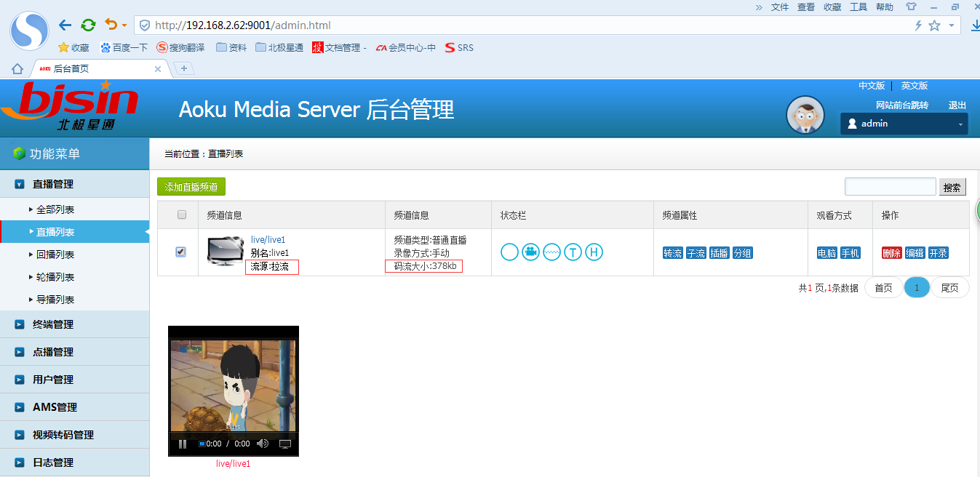Viewport: 980px width, 477px height.
Task: Expand the 点播管理 menu section
Action: click(74, 352)
